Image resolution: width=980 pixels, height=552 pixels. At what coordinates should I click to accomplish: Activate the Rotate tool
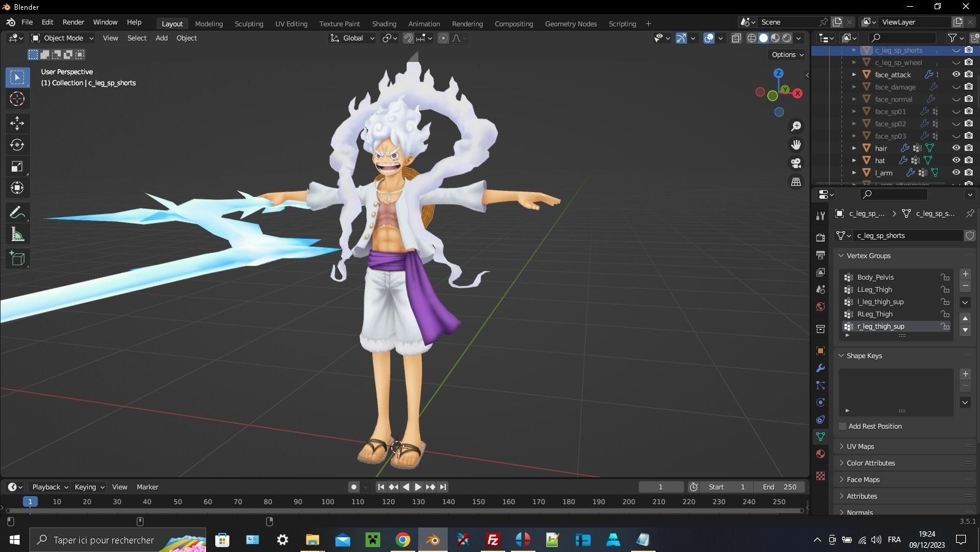click(x=17, y=145)
